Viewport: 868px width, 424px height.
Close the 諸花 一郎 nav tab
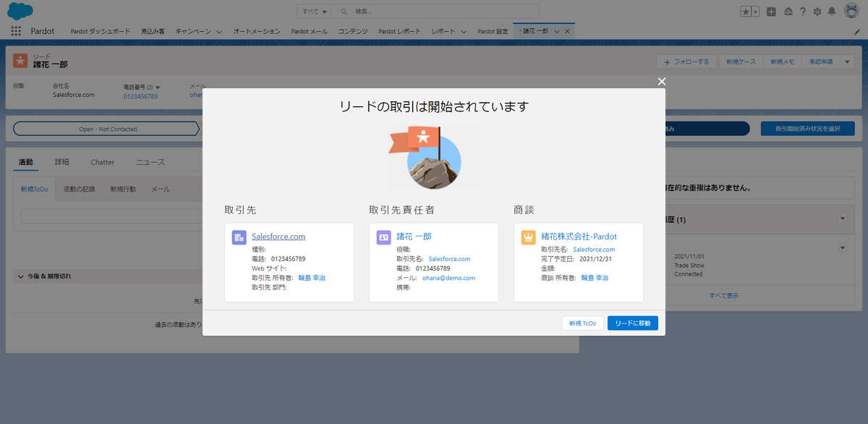click(x=567, y=32)
